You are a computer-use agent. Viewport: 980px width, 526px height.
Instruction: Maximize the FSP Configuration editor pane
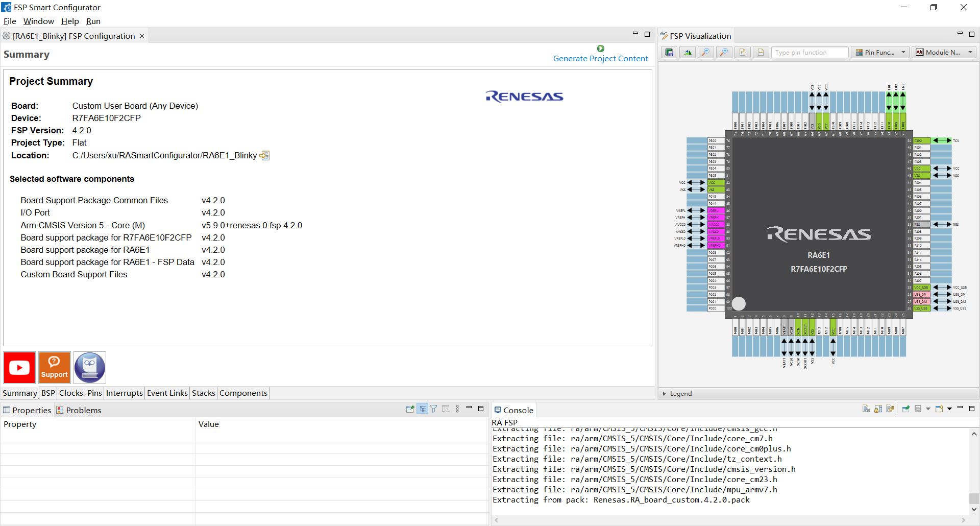[647, 34]
